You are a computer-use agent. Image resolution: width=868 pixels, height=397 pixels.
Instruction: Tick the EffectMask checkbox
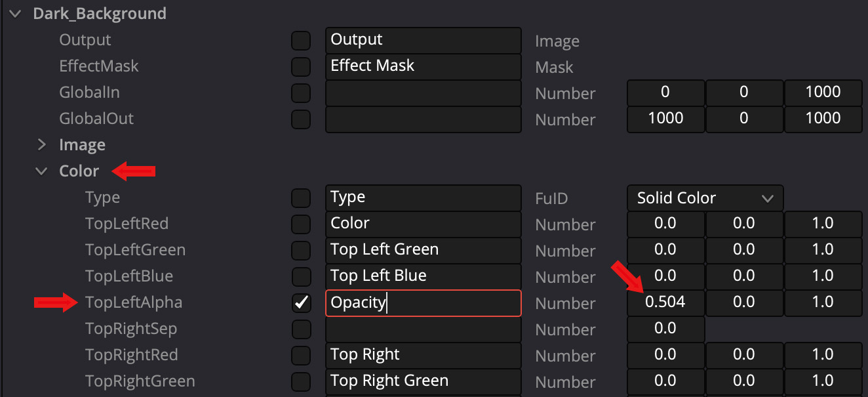[301, 67]
